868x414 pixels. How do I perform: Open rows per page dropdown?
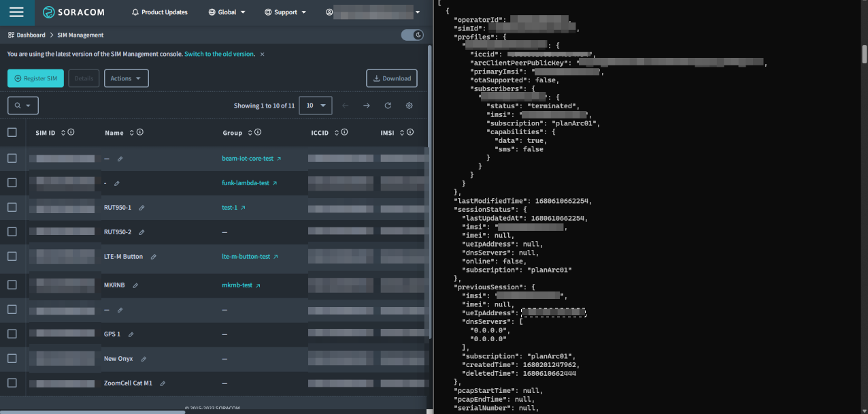(x=315, y=106)
